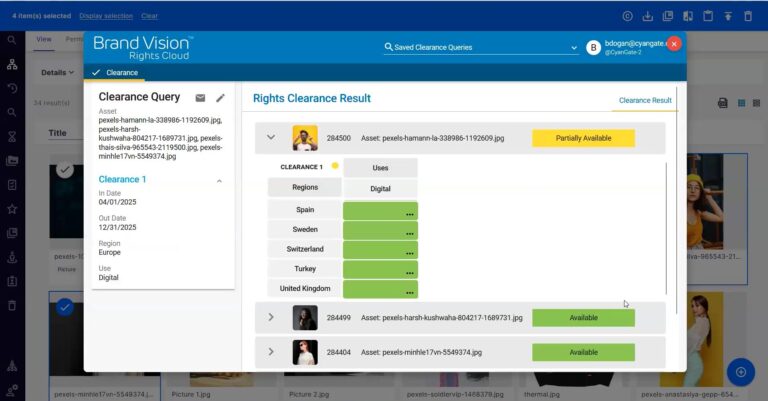
Task: Click the Partially Available status badge
Action: (x=583, y=138)
